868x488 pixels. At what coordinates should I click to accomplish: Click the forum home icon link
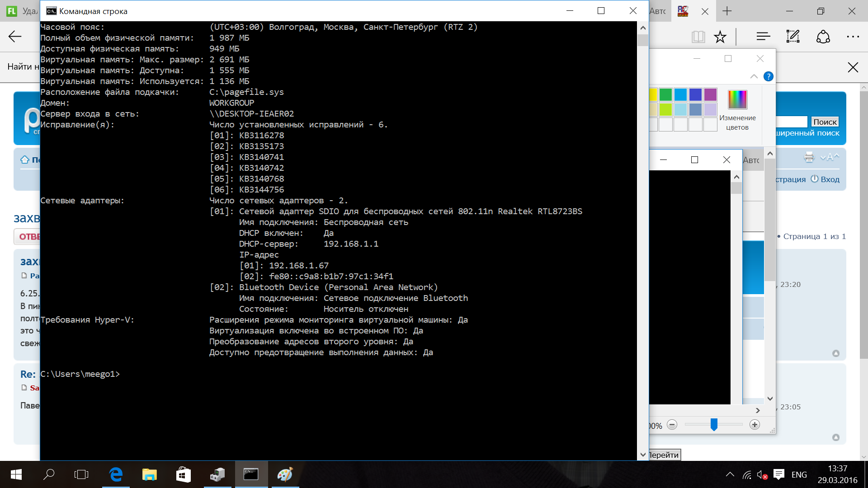click(25, 160)
